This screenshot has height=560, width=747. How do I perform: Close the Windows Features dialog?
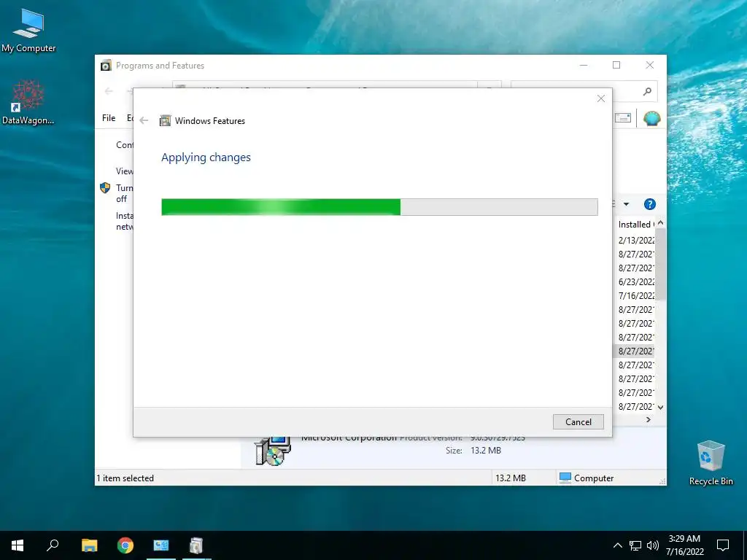pos(601,98)
